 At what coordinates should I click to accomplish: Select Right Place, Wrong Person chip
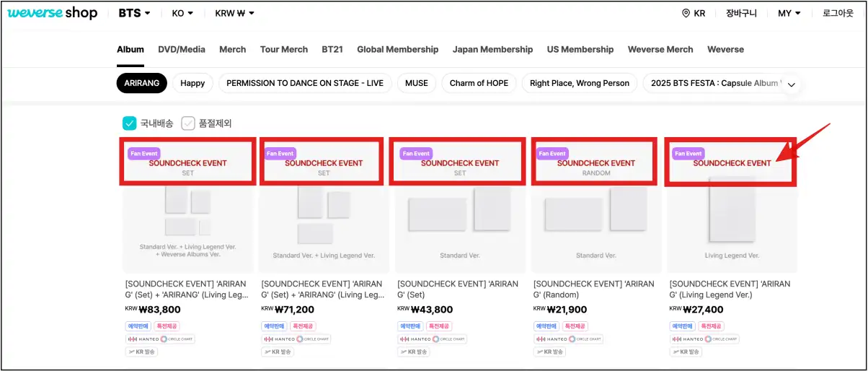(x=580, y=83)
